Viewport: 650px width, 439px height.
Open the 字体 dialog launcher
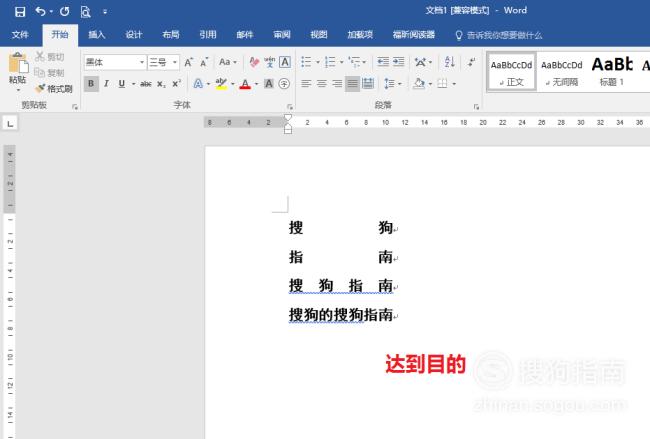tap(290, 107)
